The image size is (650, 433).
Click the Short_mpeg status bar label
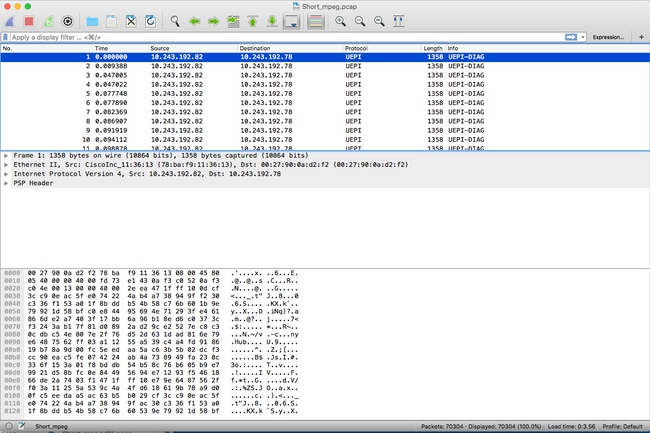(x=51, y=426)
